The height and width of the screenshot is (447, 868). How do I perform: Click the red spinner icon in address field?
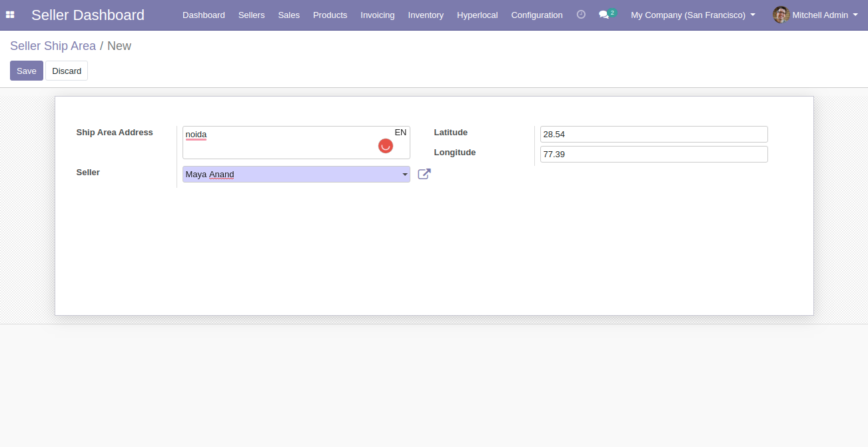[386, 145]
